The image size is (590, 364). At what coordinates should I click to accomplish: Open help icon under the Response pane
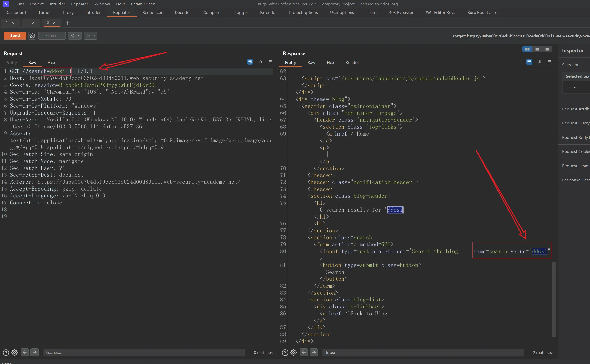[x=285, y=352]
